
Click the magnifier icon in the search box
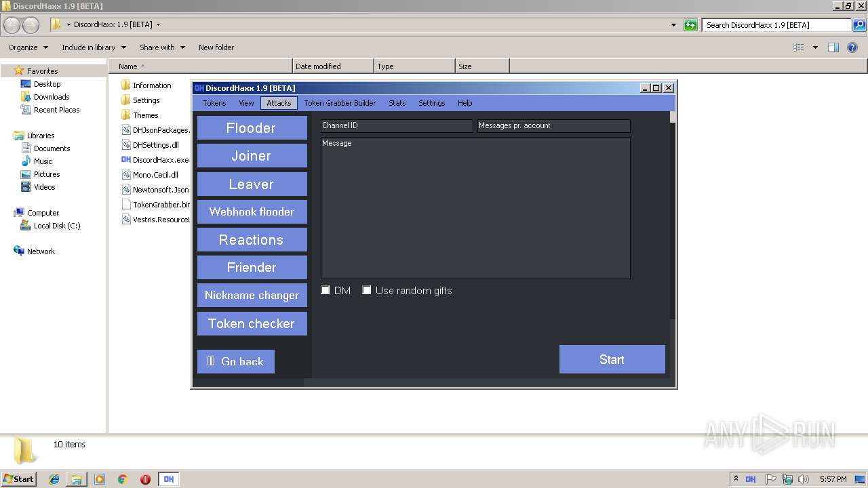(859, 25)
